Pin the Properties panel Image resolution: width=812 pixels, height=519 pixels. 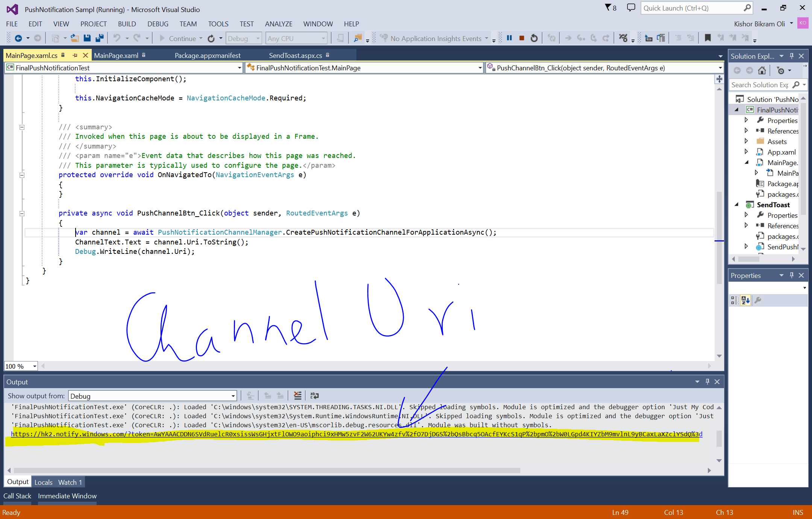[x=792, y=275]
